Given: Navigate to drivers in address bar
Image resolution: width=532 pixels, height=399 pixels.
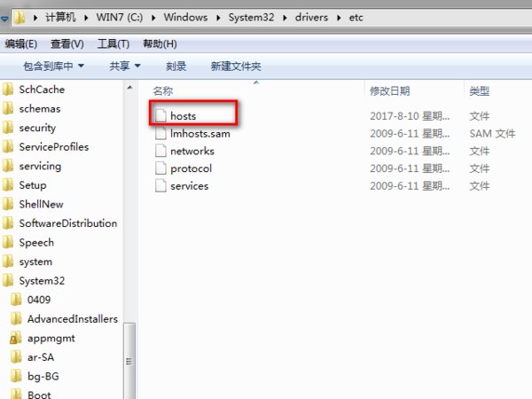Looking at the screenshot, I should pyautogui.click(x=311, y=17).
